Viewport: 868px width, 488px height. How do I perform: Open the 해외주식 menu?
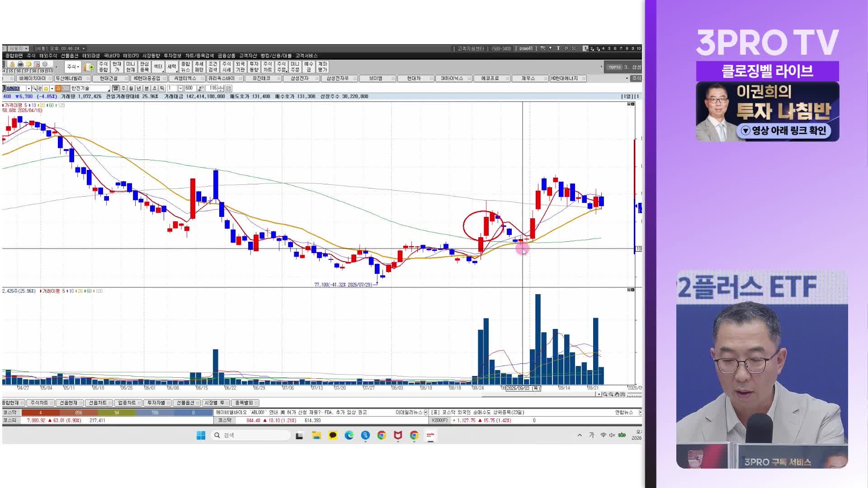(48, 56)
